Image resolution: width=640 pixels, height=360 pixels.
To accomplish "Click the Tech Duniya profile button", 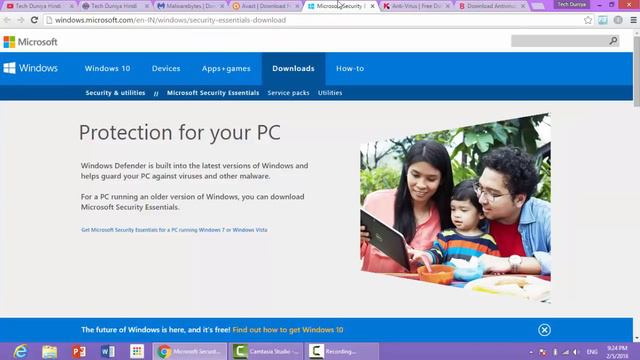I will (x=571, y=4).
